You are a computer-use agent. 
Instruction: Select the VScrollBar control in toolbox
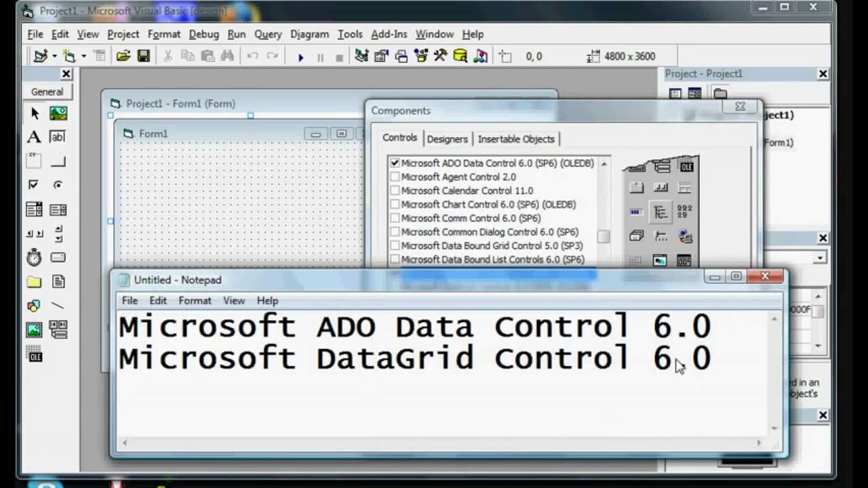click(x=58, y=234)
